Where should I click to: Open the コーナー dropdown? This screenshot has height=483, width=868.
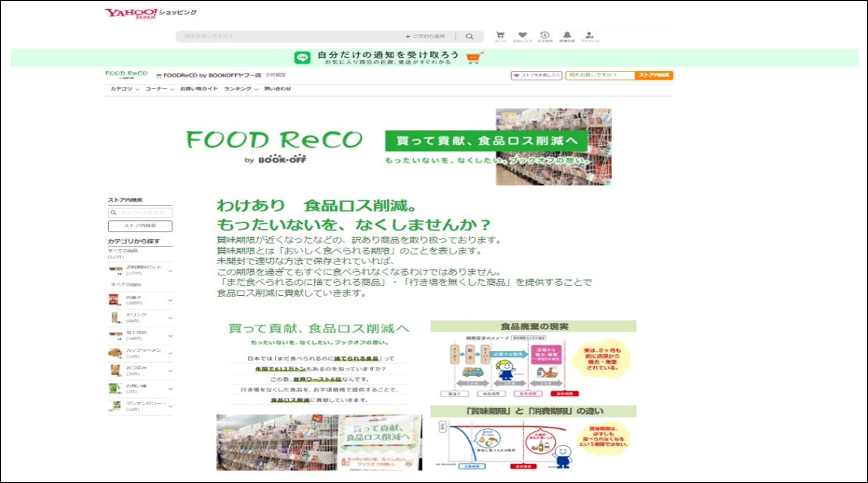pos(157,89)
